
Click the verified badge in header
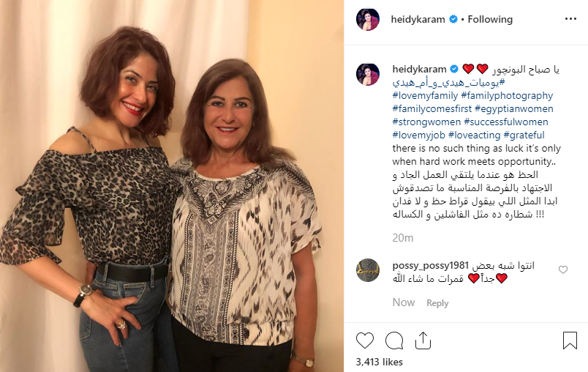pyautogui.click(x=453, y=19)
